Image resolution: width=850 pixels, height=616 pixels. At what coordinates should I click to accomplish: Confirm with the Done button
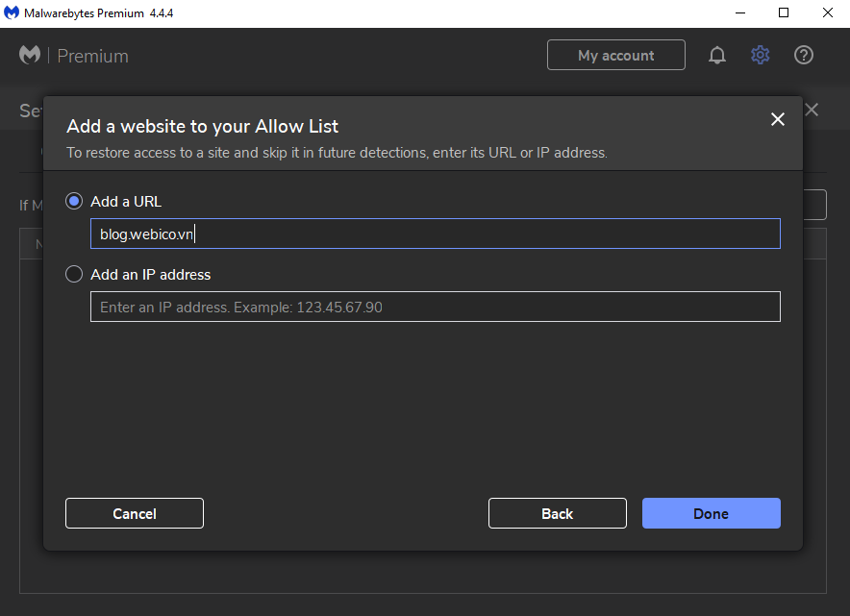pyautogui.click(x=712, y=513)
